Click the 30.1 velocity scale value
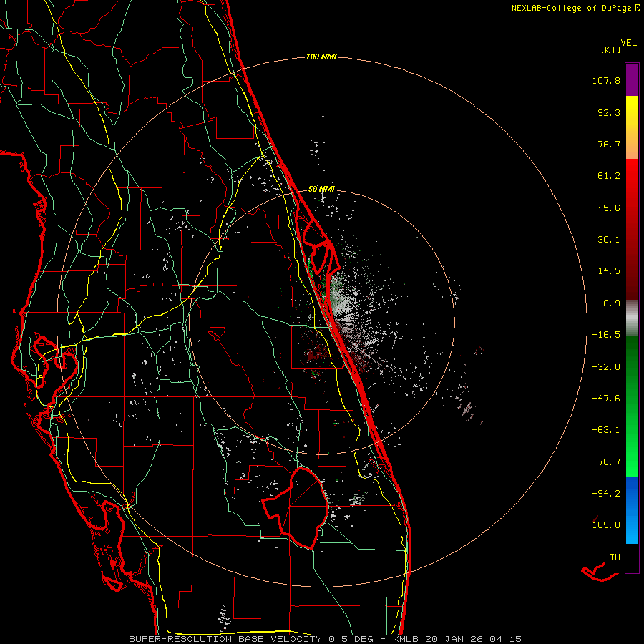Viewport: 644px width, 644px height. coord(609,240)
